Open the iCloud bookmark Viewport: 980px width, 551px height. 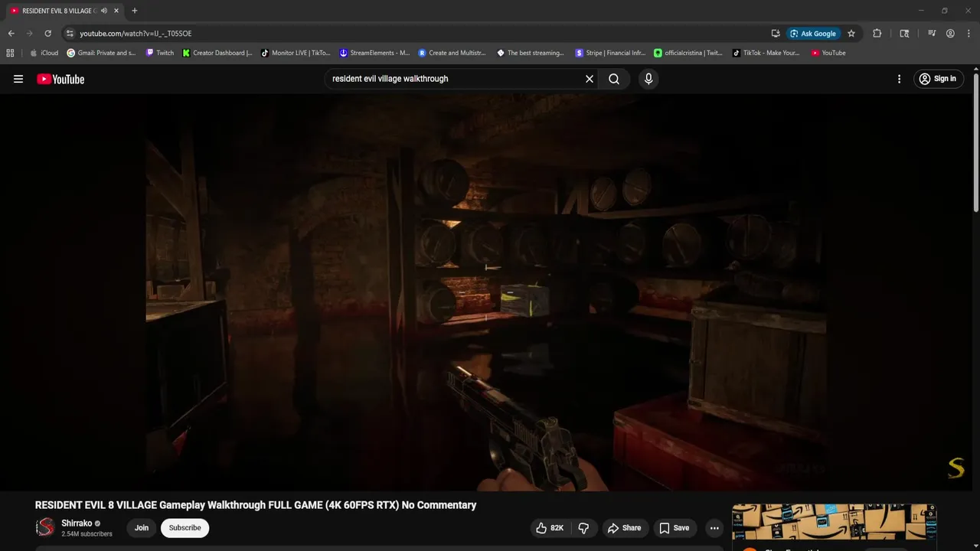[44, 53]
